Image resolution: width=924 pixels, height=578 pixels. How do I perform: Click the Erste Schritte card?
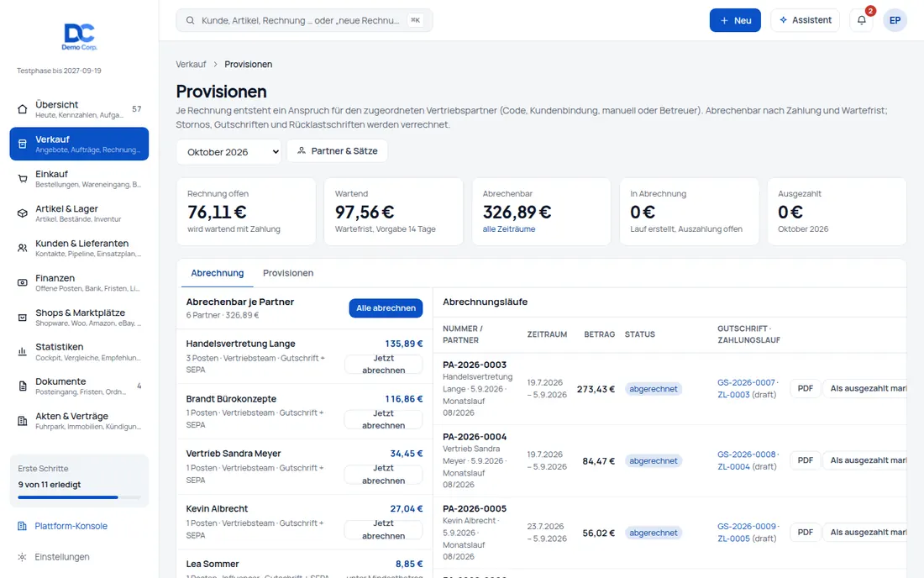coord(79,481)
